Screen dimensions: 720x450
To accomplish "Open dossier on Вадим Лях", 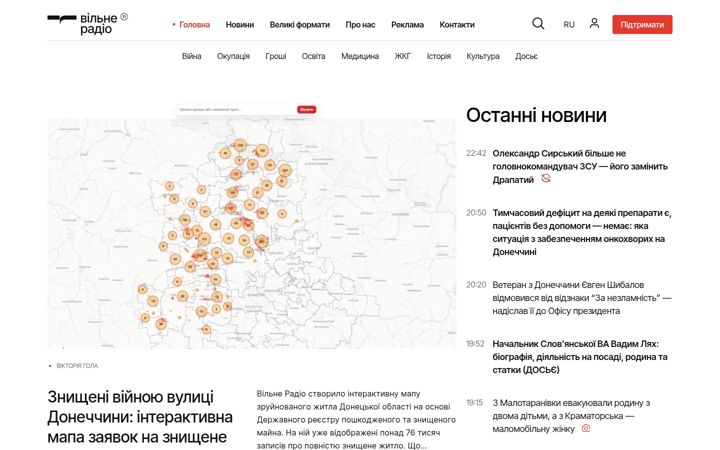I will pyautogui.click(x=580, y=357).
